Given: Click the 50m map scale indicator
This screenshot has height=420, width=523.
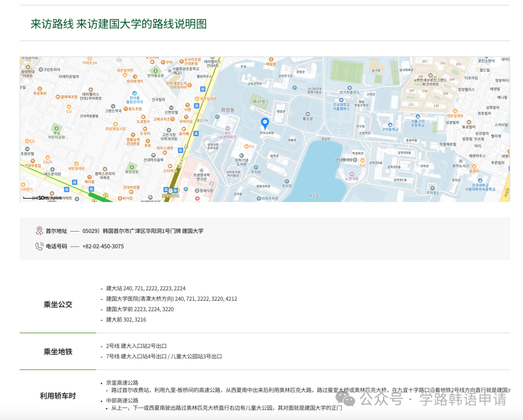Looking at the screenshot, I should (37, 198).
